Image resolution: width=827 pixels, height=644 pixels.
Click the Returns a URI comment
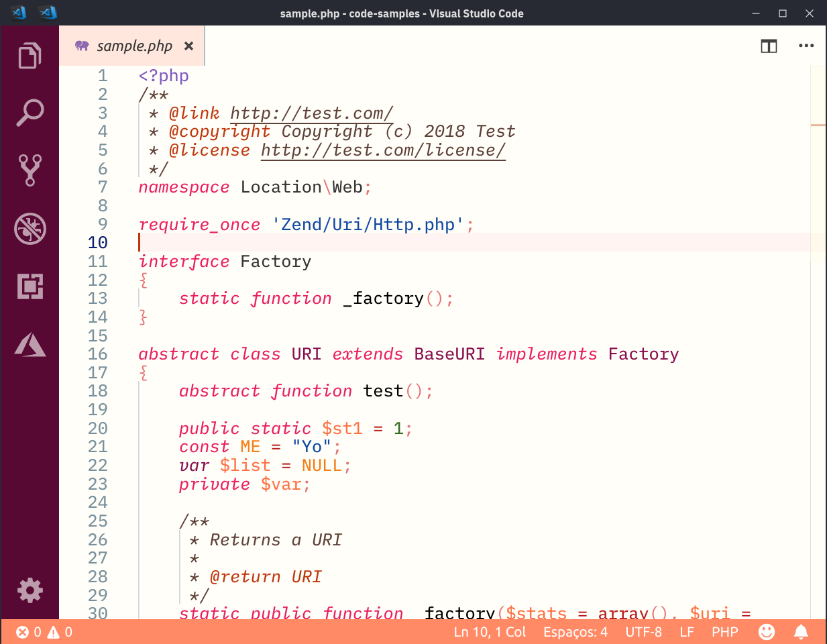(x=276, y=540)
